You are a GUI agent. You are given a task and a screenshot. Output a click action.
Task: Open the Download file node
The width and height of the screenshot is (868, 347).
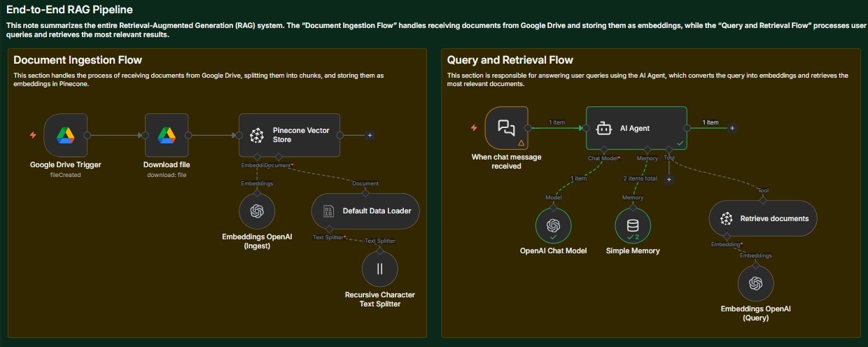tap(166, 135)
